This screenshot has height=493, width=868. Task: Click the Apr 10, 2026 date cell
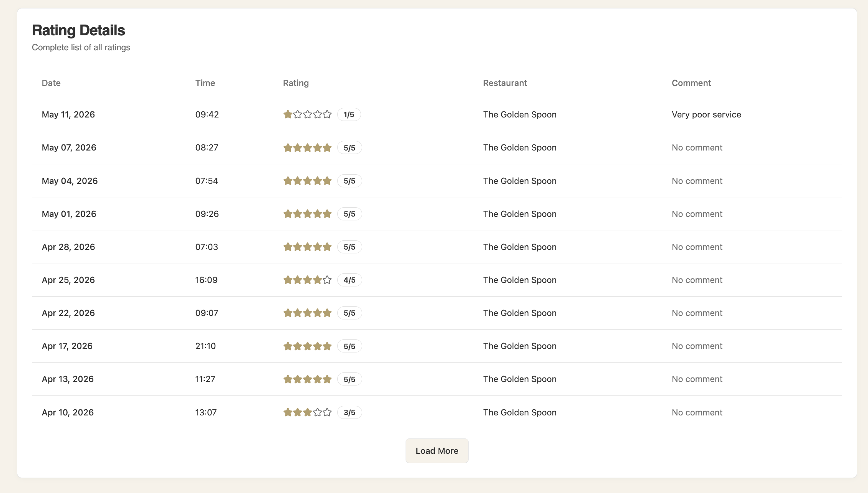pyautogui.click(x=68, y=412)
